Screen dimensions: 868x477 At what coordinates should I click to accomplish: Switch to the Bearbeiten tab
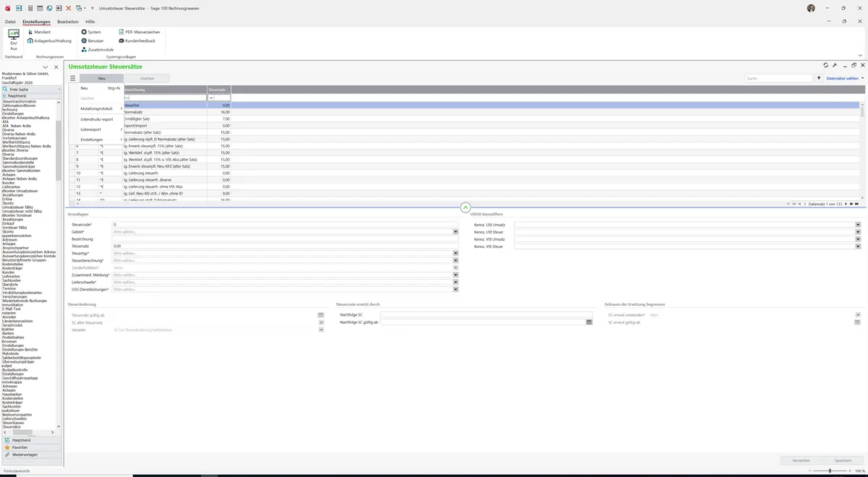tap(68, 22)
